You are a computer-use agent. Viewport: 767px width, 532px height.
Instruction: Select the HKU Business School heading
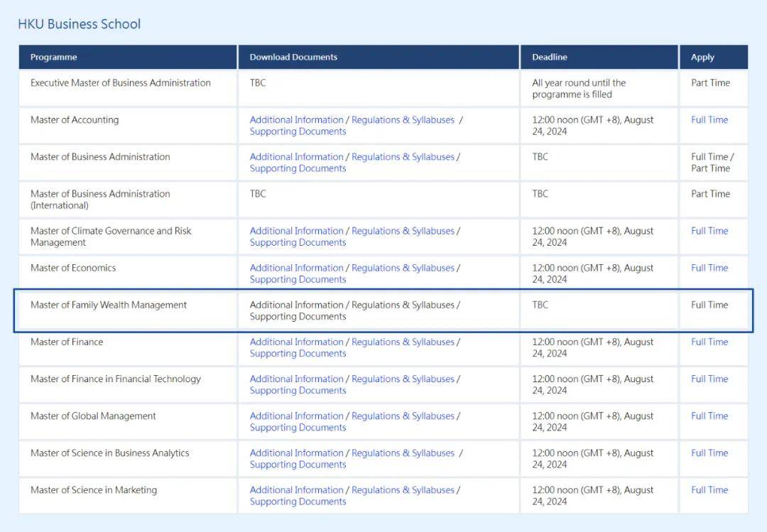pyautogui.click(x=80, y=24)
